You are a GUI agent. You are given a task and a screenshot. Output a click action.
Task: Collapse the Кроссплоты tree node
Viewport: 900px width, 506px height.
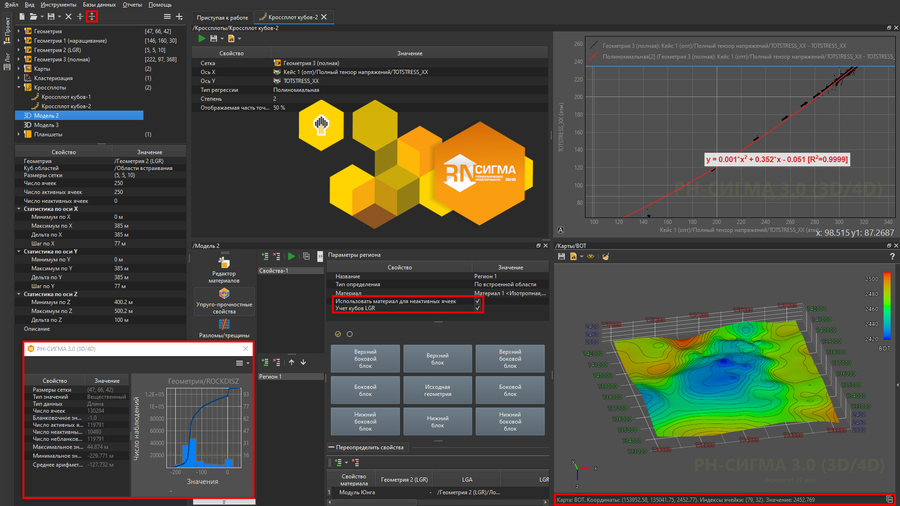tap(19, 88)
